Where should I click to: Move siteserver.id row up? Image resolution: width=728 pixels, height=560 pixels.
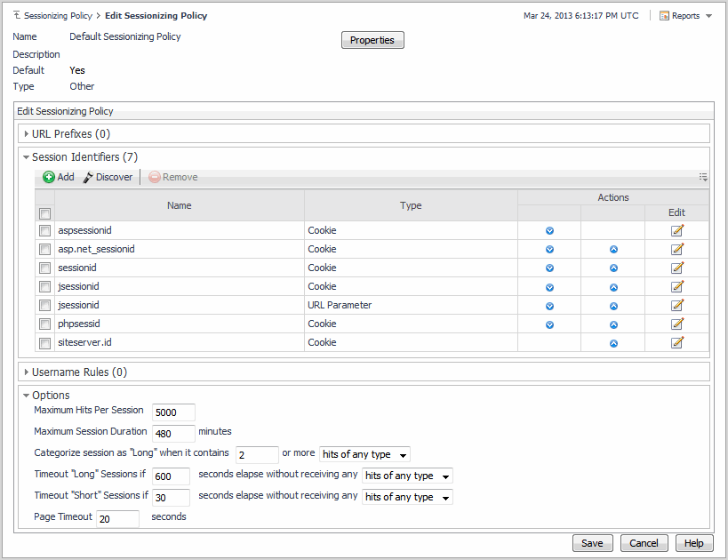pos(614,344)
